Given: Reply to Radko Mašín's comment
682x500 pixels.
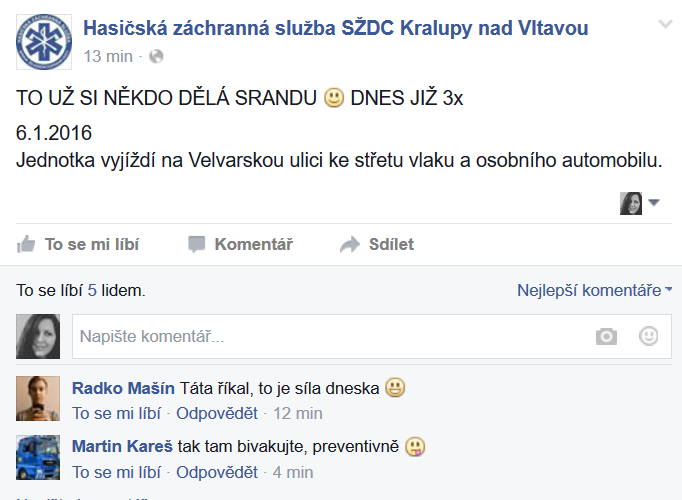Looking at the screenshot, I should pos(217,413).
